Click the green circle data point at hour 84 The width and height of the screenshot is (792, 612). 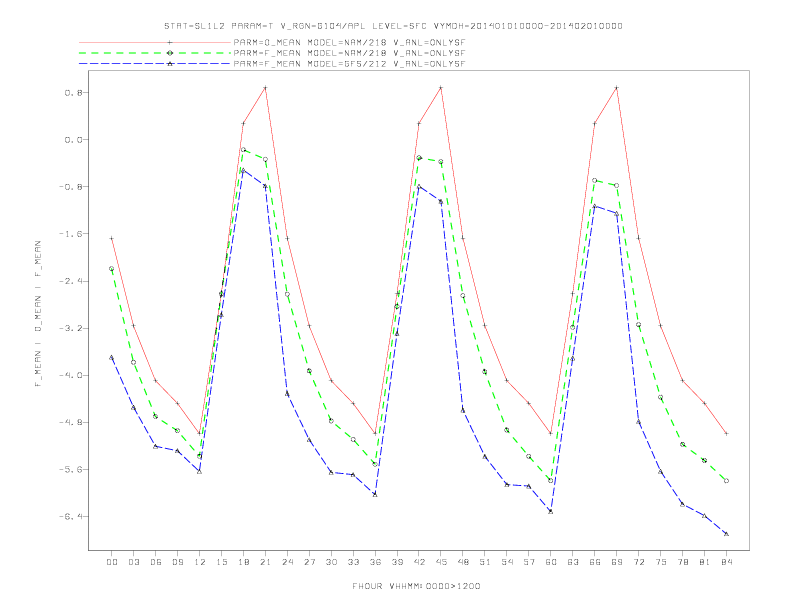click(x=726, y=481)
